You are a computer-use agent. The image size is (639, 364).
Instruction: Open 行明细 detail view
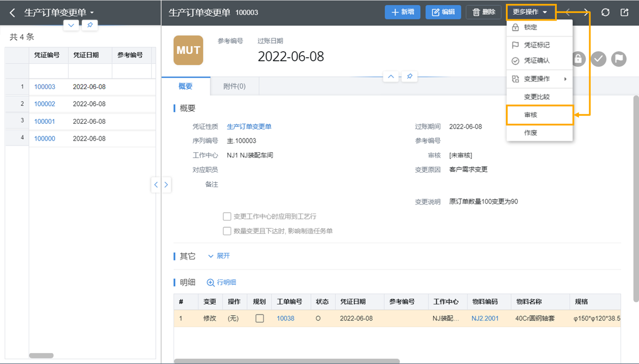click(x=221, y=283)
